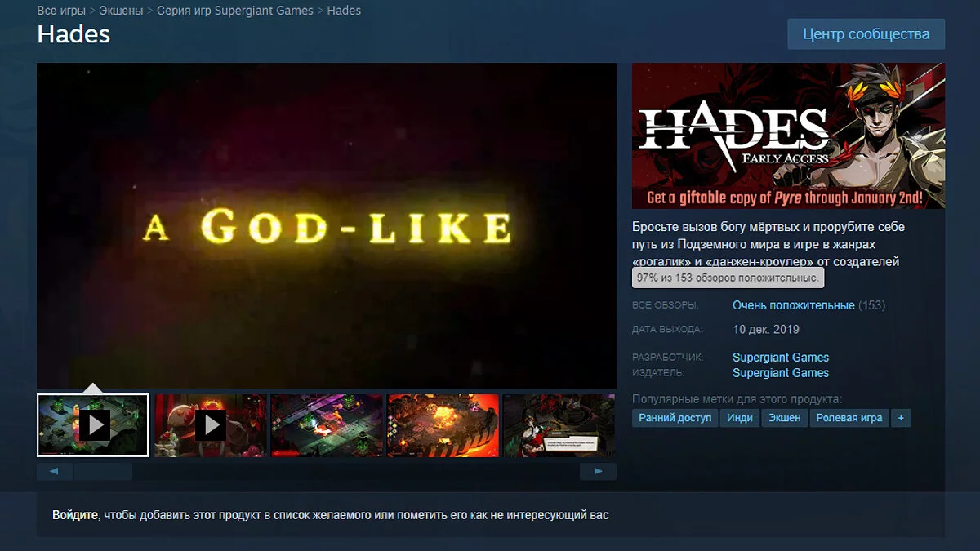Select the partially visible fifth screenshot thumbnail
980x551 pixels.
pyautogui.click(x=559, y=425)
